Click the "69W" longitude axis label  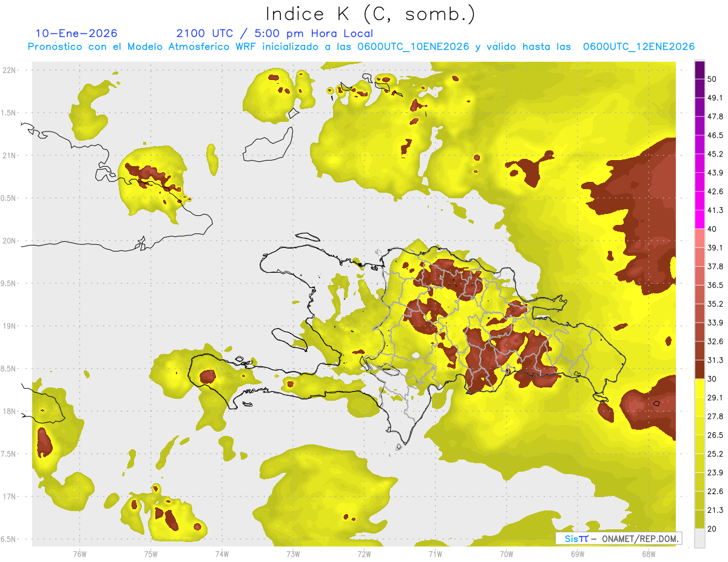coord(578,554)
